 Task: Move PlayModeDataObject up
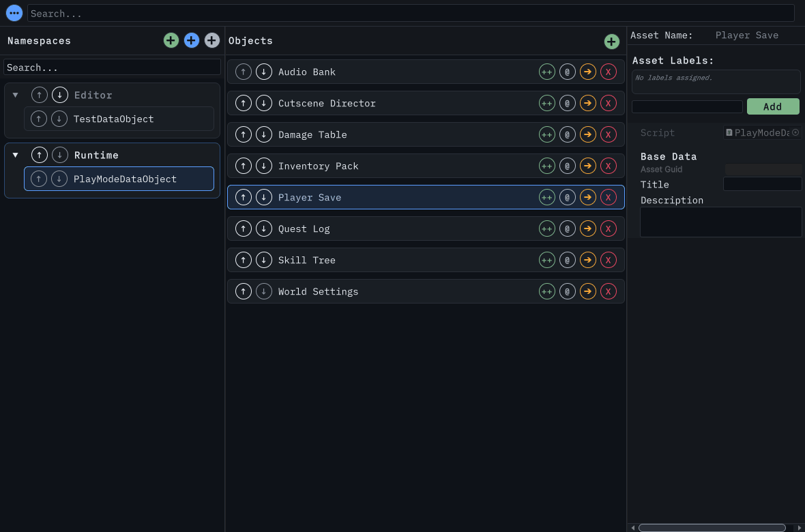(x=38, y=179)
